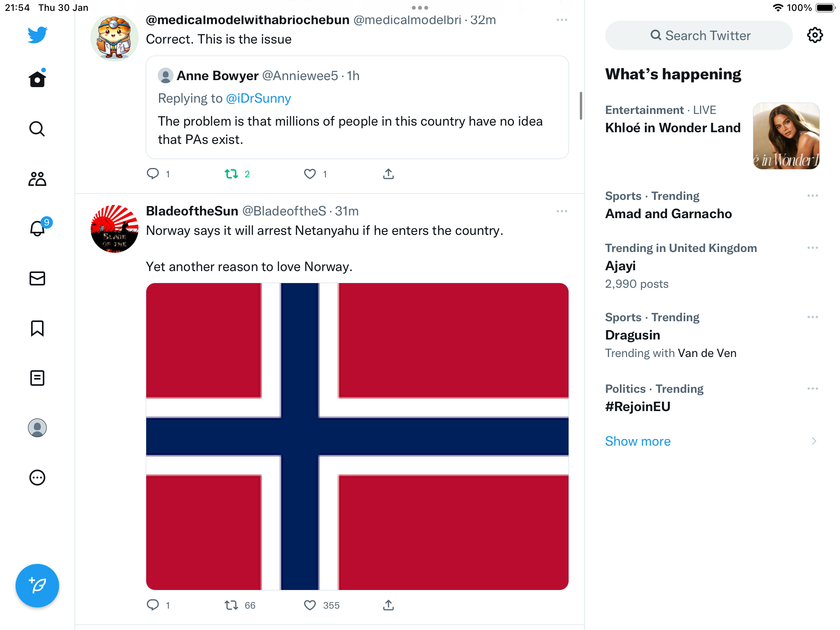Click Show more trends link

(x=638, y=441)
